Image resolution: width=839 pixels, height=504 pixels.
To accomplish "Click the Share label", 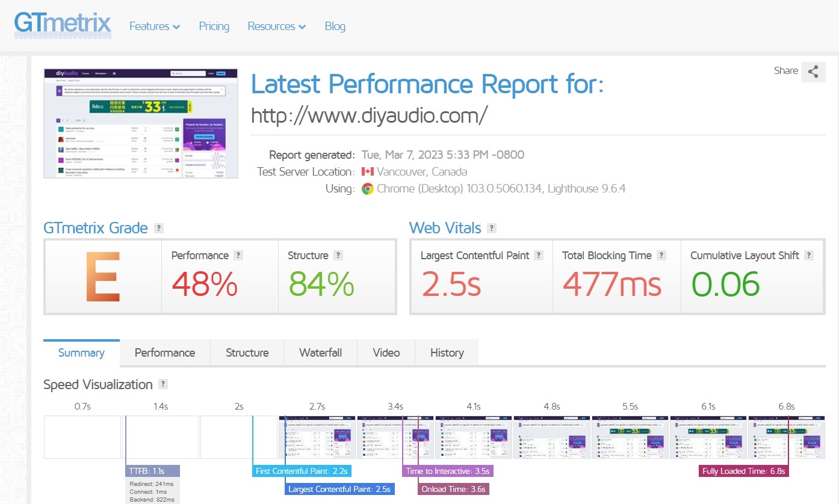I will coord(786,71).
